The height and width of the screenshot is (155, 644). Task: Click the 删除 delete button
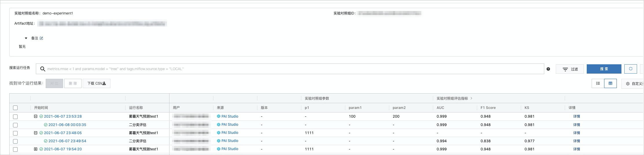coord(73,83)
